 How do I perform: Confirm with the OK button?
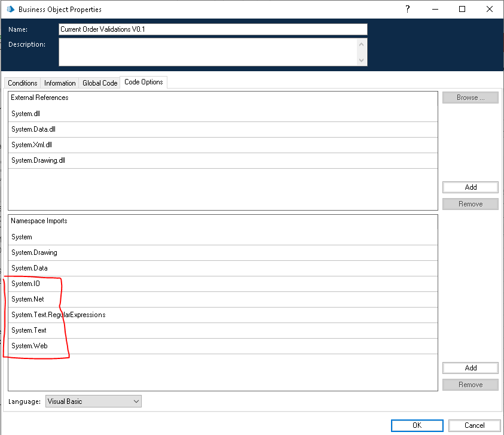417,425
